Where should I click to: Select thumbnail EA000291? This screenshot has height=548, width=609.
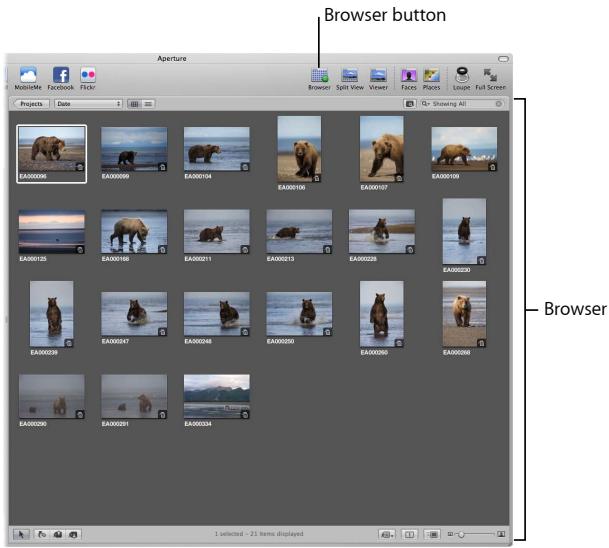tap(134, 397)
